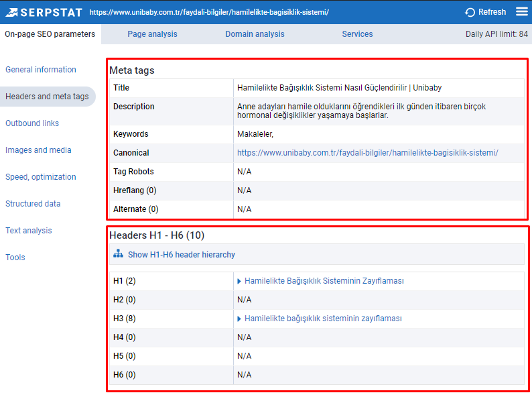Expand the H3 headers list arrow
532x399 pixels.
[x=239, y=319]
